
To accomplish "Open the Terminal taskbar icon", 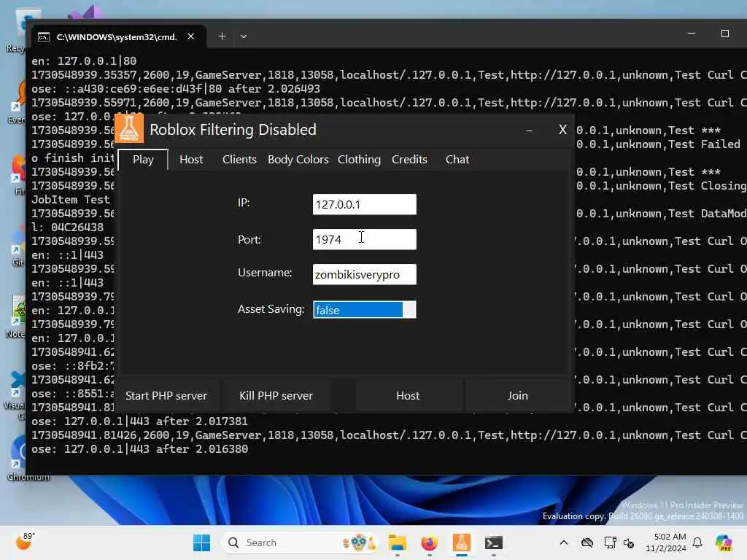I will pos(494,542).
